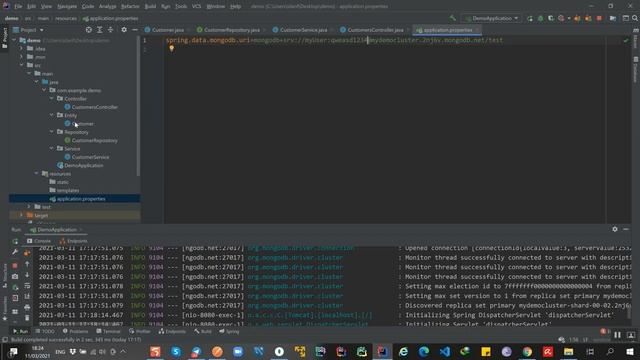Open the Navigate menu

[x=67, y=7]
